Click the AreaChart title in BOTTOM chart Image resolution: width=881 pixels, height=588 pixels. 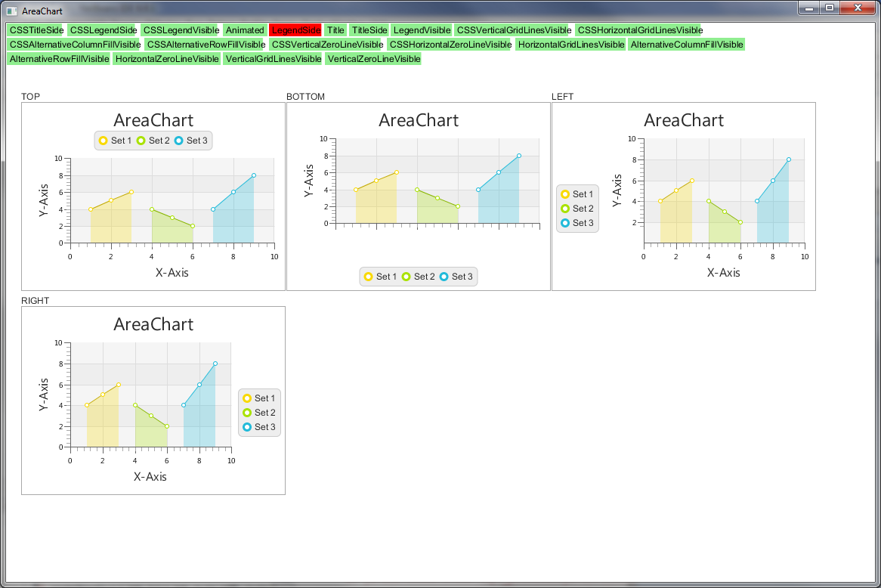click(419, 120)
